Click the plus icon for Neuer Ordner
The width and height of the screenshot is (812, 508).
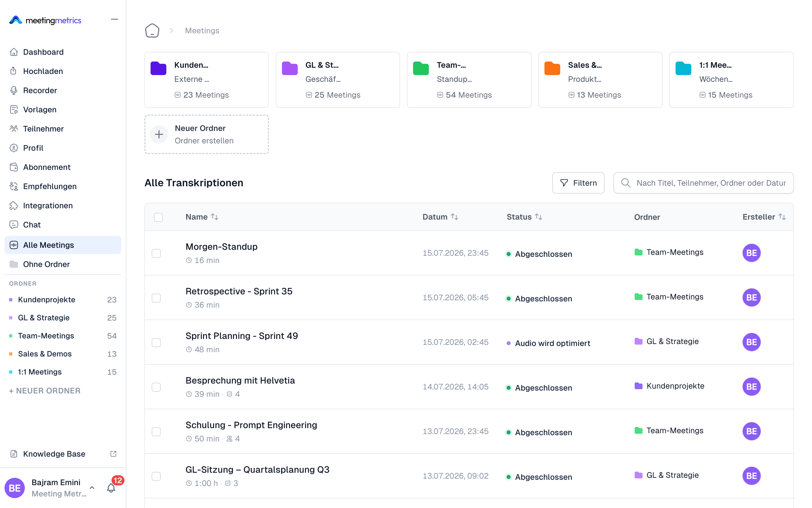click(159, 134)
